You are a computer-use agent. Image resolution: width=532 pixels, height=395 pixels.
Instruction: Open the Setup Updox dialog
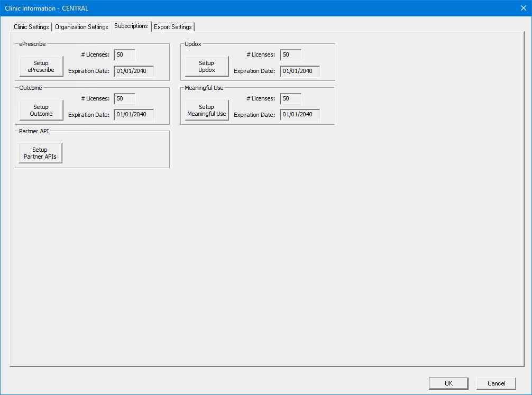tap(206, 67)
